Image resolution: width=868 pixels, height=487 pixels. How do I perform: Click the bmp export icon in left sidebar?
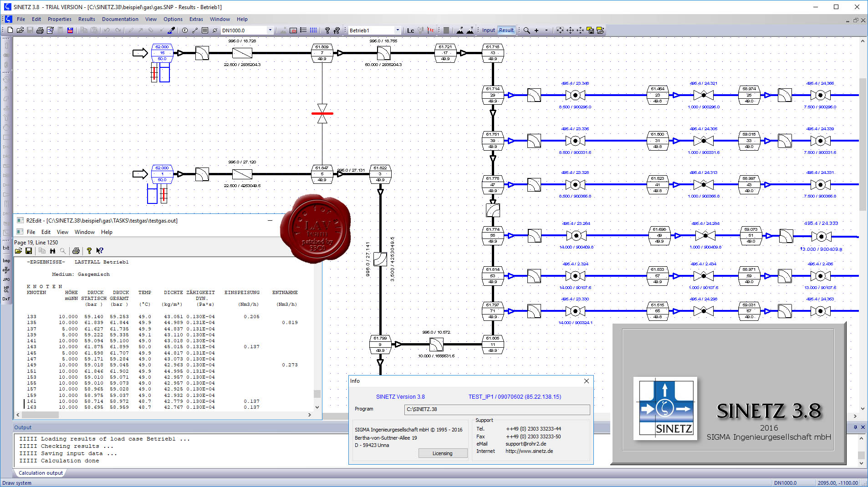(6, 260)
